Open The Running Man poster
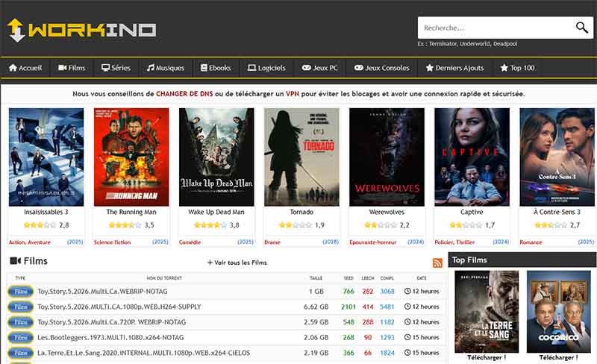 point(131,157)
